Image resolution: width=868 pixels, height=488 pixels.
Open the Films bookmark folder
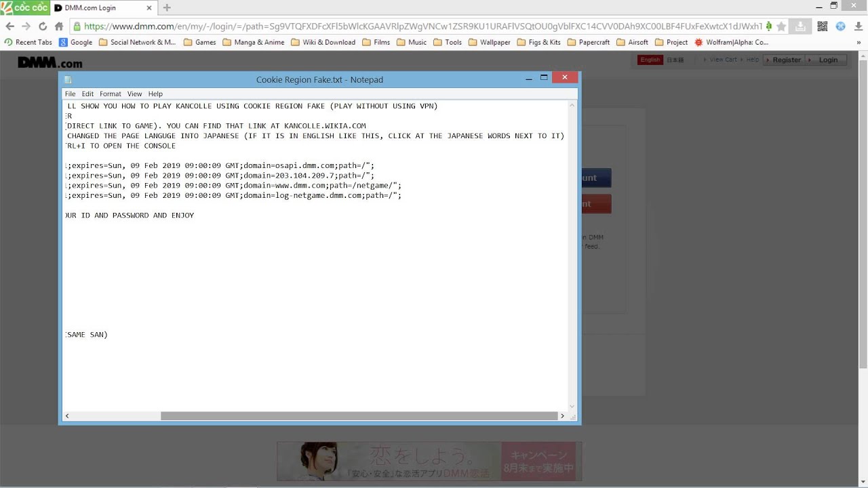pos(376,42)
